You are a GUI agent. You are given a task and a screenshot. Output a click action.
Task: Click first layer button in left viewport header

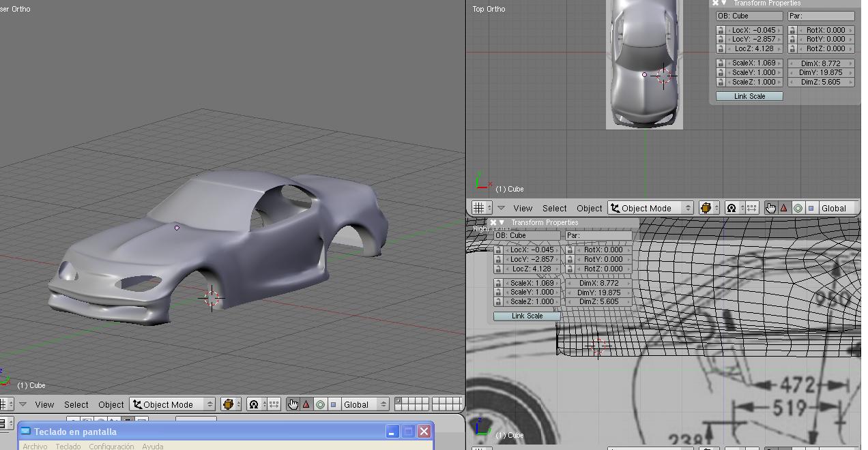click(398, 401)
